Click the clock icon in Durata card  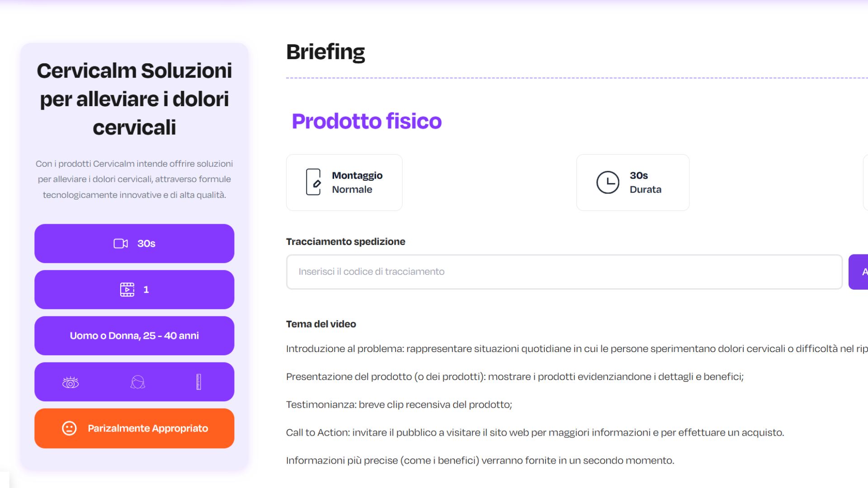[608, 183]
